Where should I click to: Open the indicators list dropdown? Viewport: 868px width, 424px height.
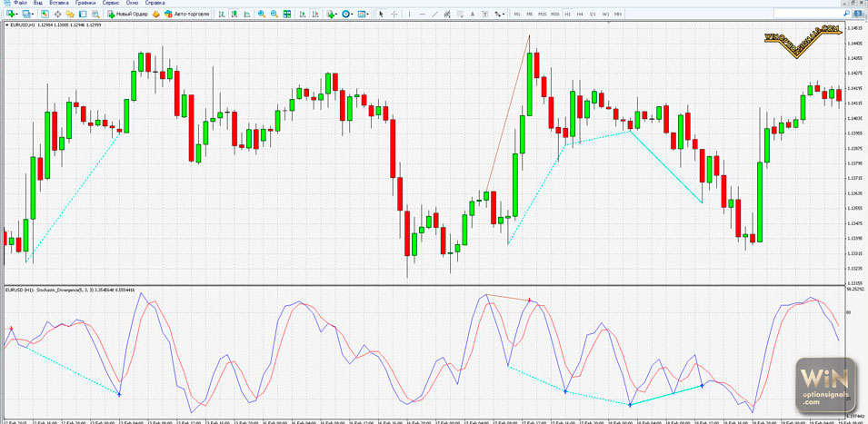click(x=336, y=15)
